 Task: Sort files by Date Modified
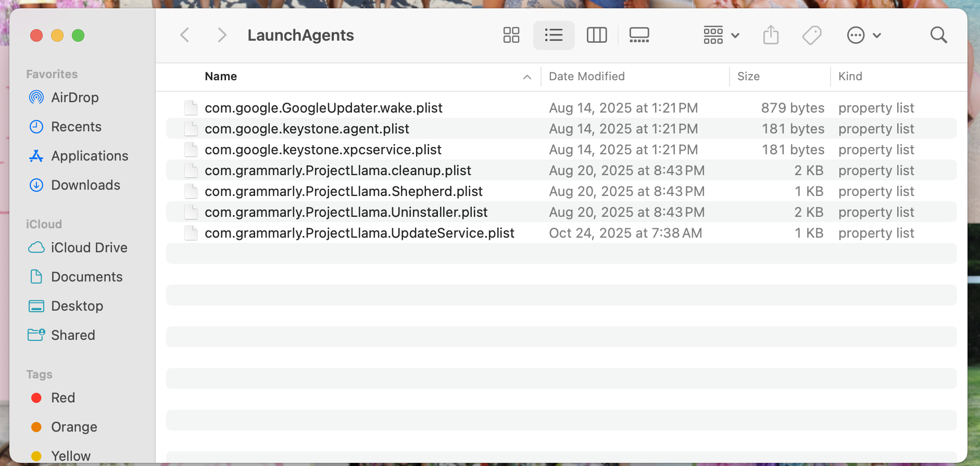coord(587,77)
